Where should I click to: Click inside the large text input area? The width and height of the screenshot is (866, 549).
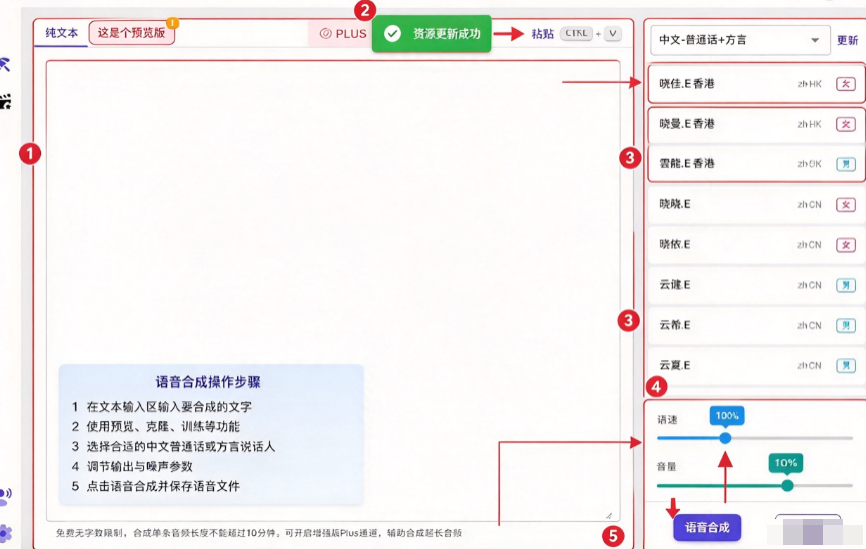click(333, 291)
